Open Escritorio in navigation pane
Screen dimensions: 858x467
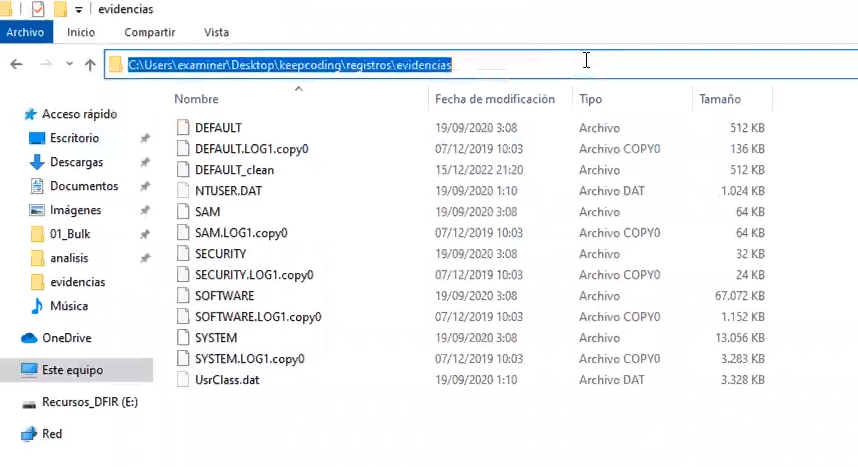point(74,138)
